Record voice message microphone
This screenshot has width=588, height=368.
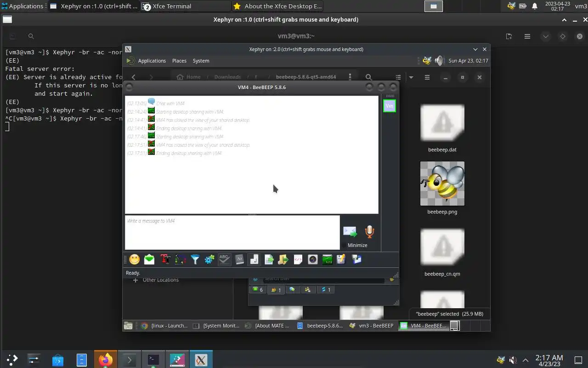[370, 231]
